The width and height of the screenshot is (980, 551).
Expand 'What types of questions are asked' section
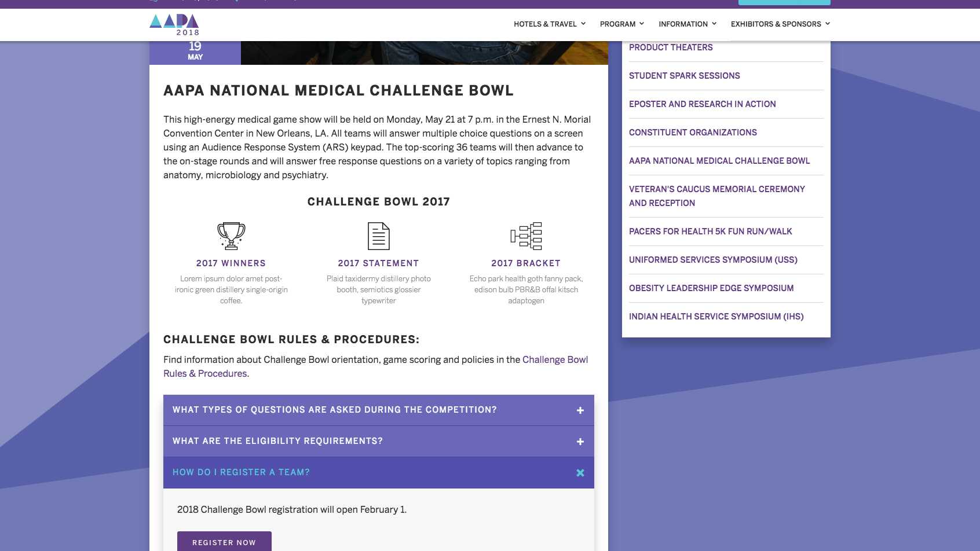[379, 410]
